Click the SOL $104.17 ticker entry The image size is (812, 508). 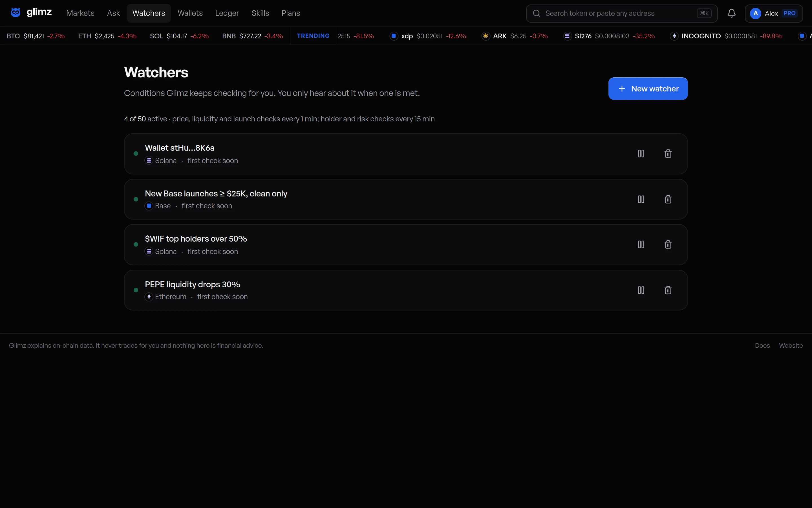[179, 36]
